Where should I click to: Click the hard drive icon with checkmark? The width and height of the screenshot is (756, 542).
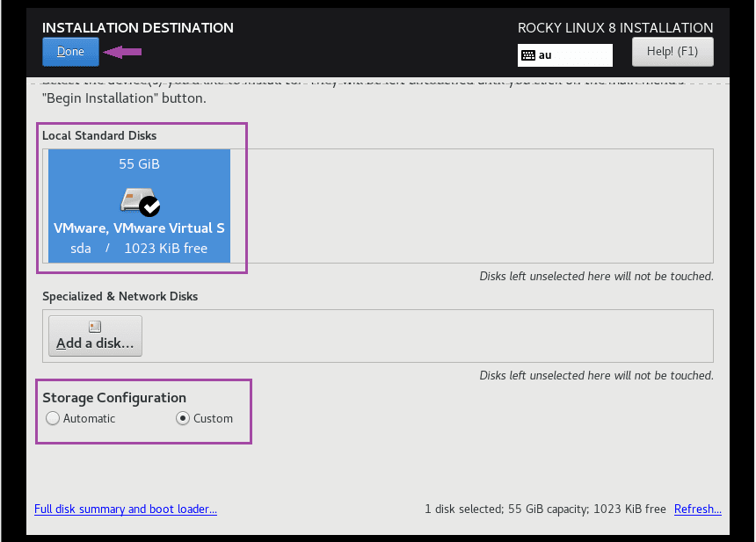point(140,201)
